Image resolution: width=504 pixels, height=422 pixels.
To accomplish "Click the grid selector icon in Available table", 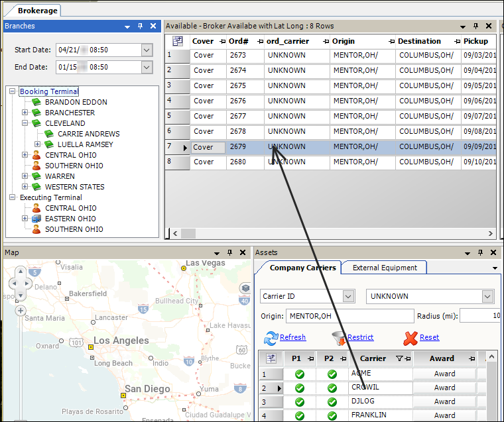I will pyautogui.click(x=178, y=41).
